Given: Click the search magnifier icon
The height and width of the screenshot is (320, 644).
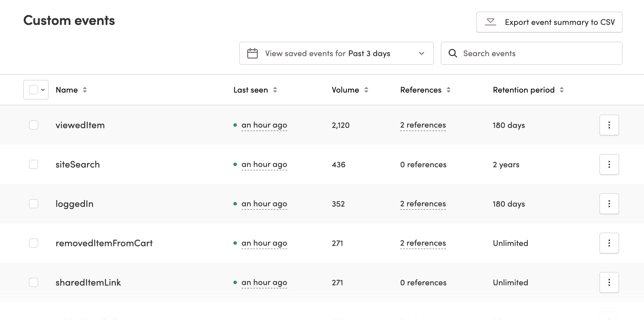Looking at the screenshot, I should (452, 53).
